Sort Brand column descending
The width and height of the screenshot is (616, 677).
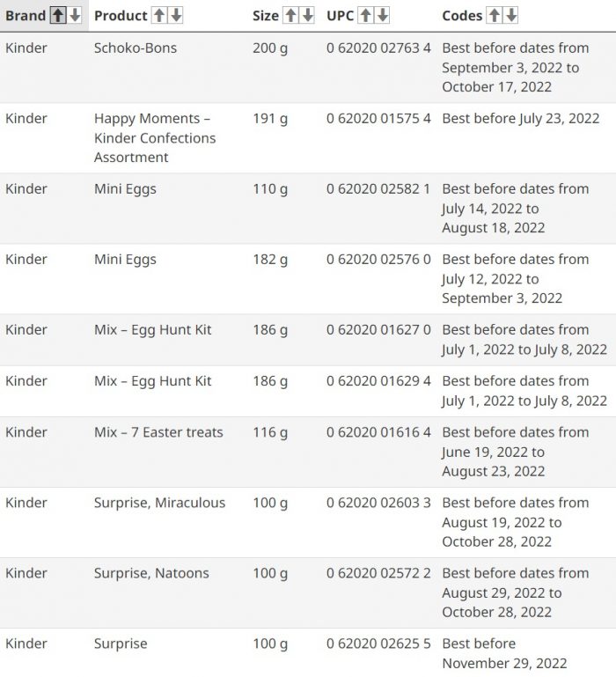pos(75,16)
